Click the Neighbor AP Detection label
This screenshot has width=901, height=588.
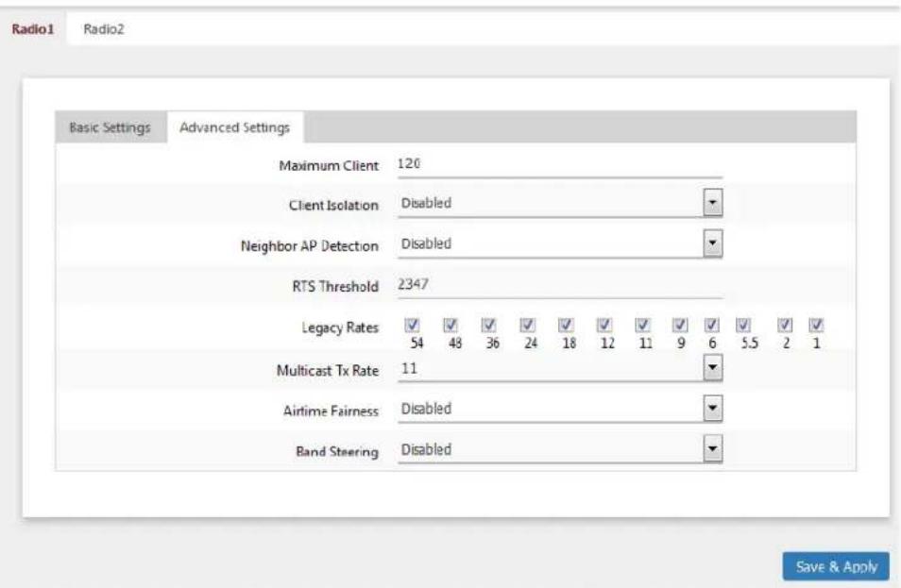pyautogui.click(x=309, y=245)
